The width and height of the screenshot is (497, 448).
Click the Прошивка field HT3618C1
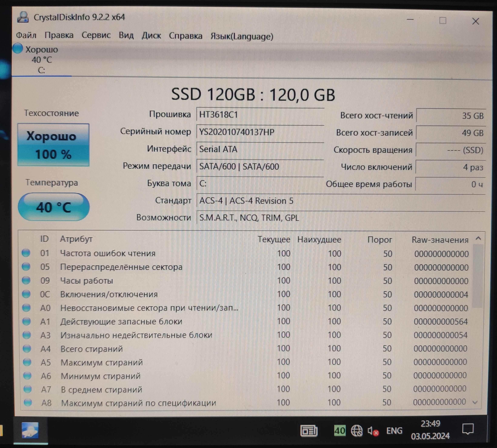(x=260, y=115)
